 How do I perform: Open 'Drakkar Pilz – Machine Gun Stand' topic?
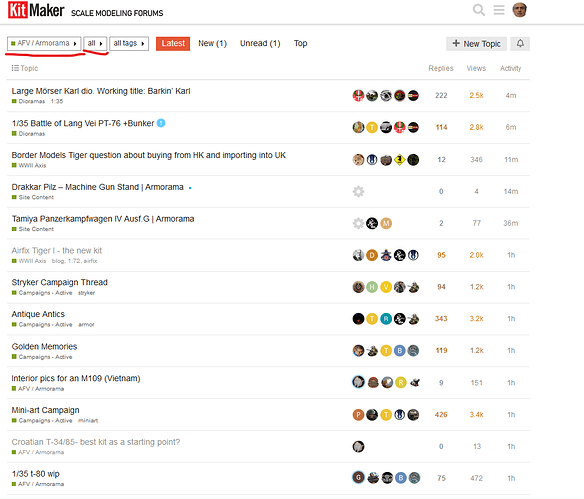(97, 187)
